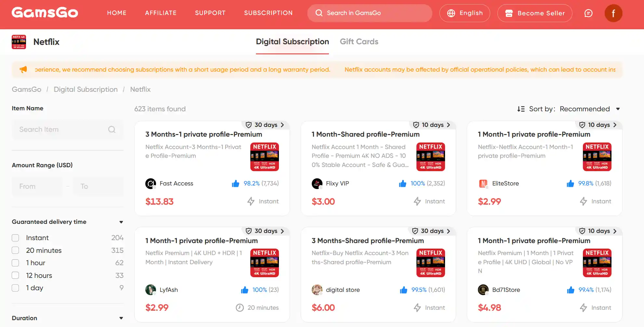
Task: Focus the Search Item input field
Action: [x=68, y=129]
